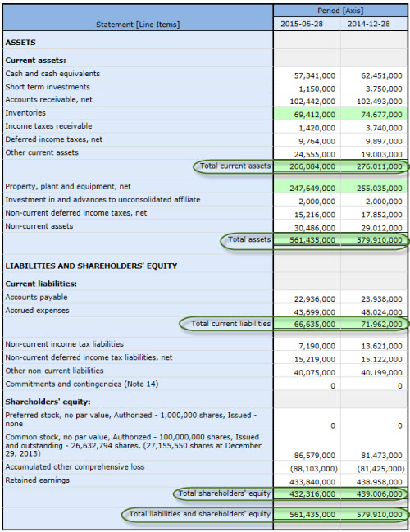Select the Total current assets label
This screenshot has height=532, width=410.
click(x=235, y=166)
